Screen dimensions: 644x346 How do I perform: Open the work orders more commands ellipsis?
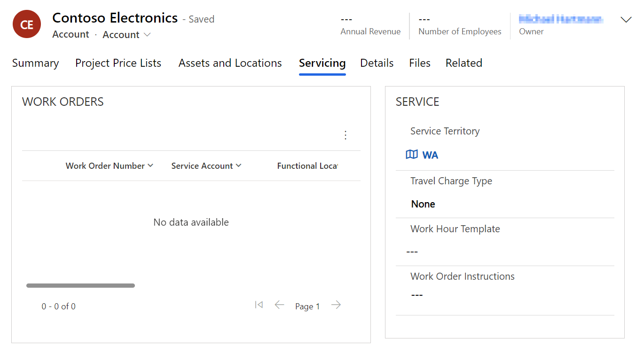click(346, 135)
